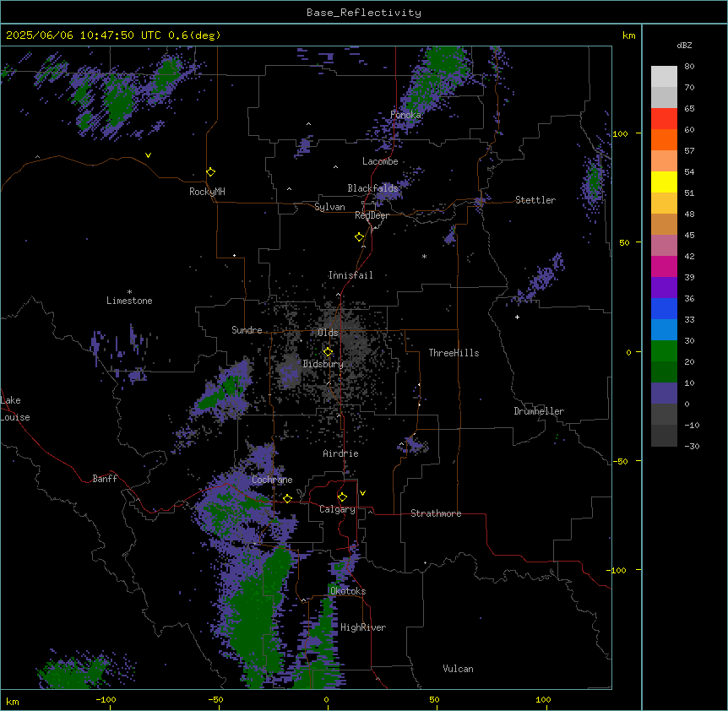Click the Limestone label
The image size is (728, 711).
coord(129,301)
